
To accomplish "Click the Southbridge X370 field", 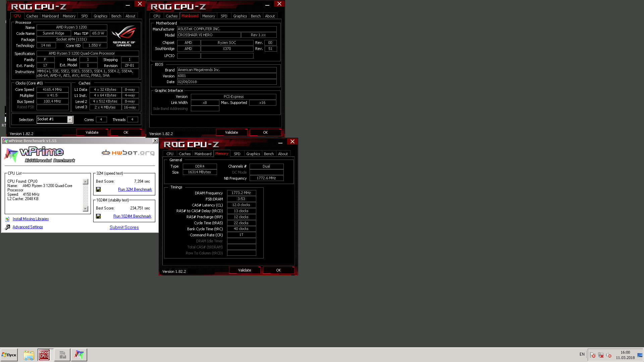I will point(227,49).
